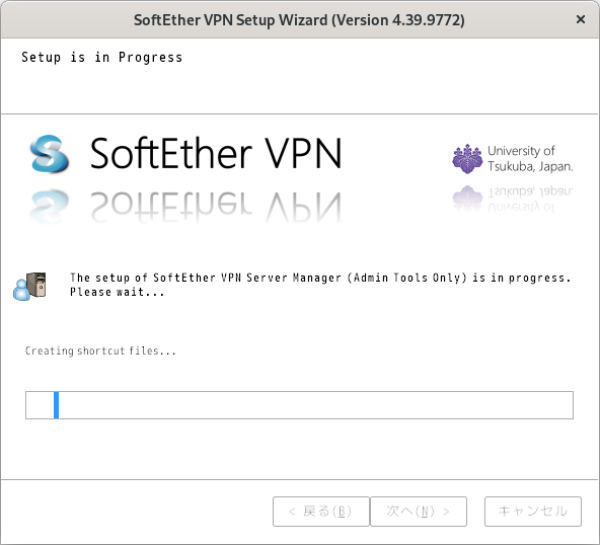The image size is (600, 545).
Task: Click the "Please wait..." message line
Action: pyautogui.click(x=117, y=293)
